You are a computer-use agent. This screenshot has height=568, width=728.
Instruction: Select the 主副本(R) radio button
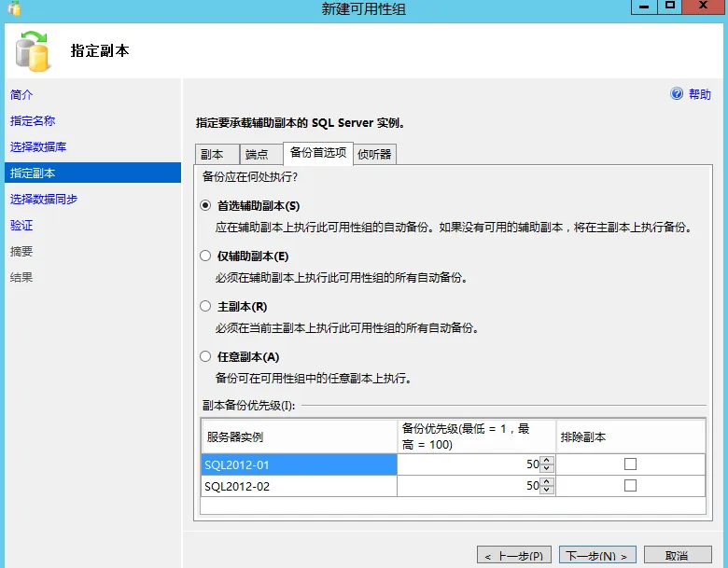click(x=205, y=306)
